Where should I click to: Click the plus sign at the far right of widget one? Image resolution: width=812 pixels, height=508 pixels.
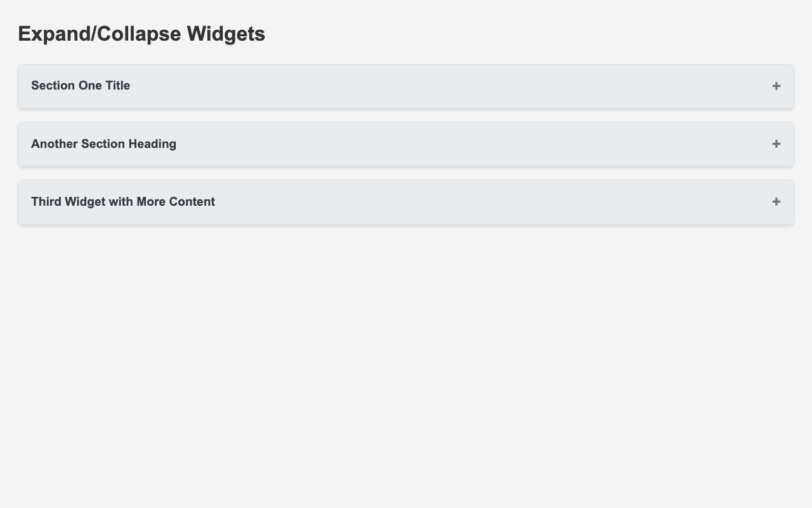pyautogui.click(x=775, y=86)
